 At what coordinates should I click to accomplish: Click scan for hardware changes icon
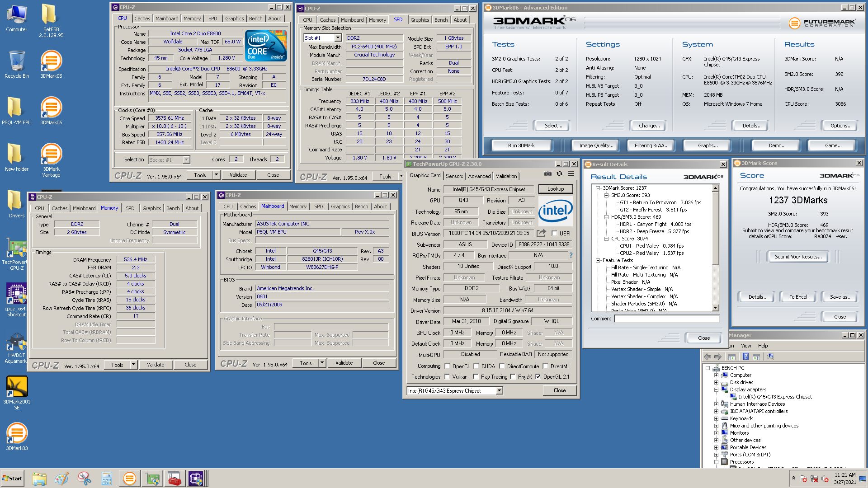[x=770, y=357]
